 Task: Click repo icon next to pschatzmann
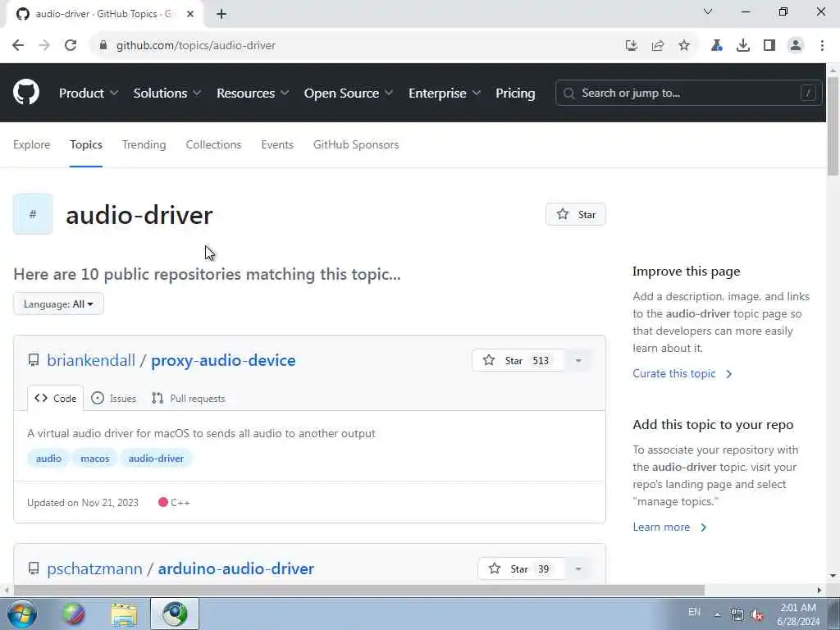(34, 568)
